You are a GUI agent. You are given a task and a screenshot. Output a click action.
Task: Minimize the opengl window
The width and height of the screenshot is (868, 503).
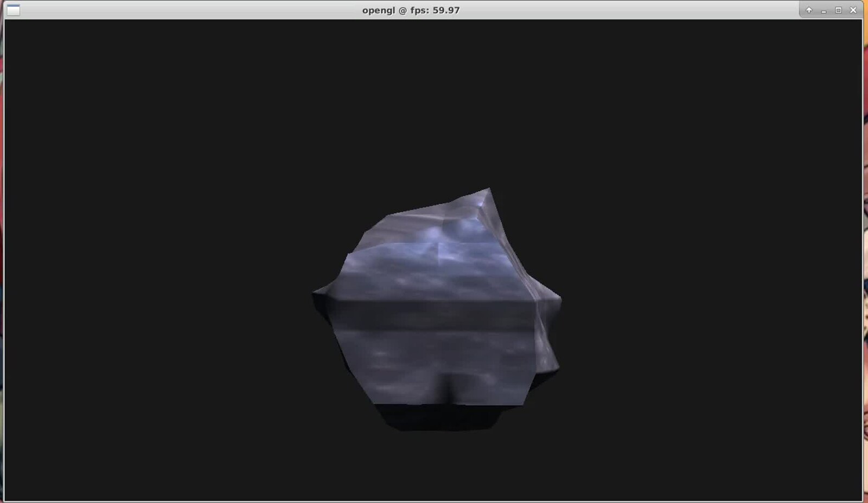tap(824, 10)
